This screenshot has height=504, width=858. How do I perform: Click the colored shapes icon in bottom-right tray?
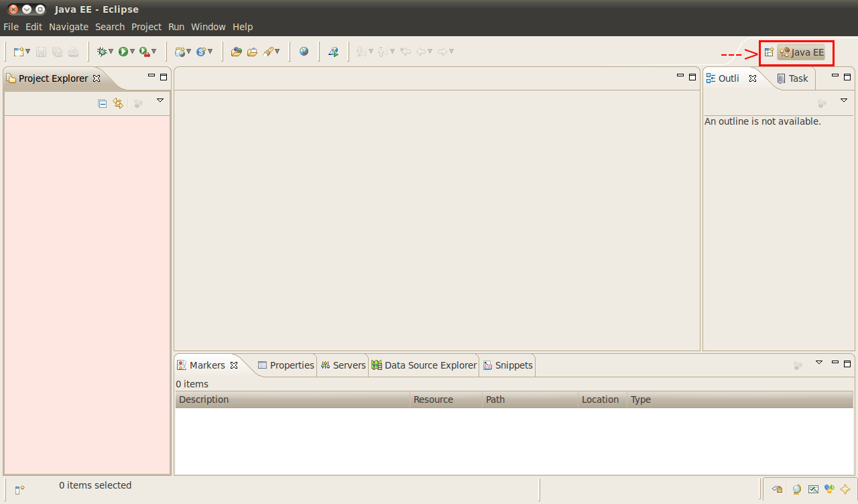829,489
